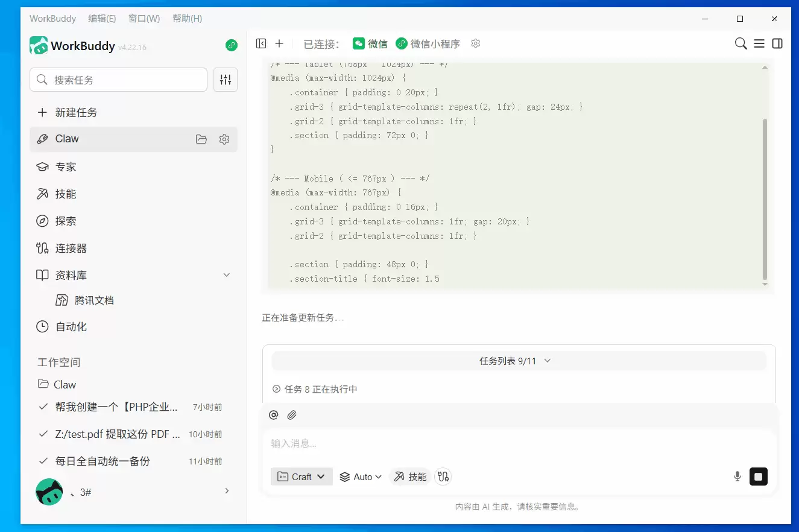
Task: Click the @ mention icon
Action: coord(274,415)
